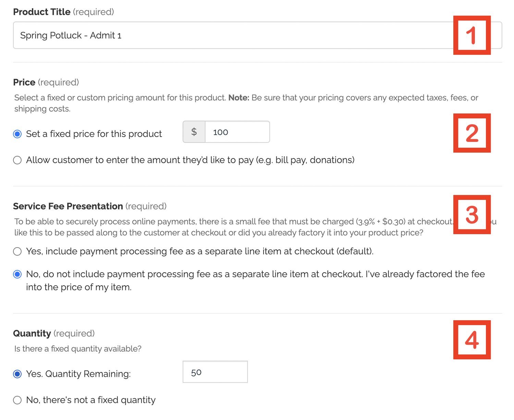
Task: Edit the fixed price amount of 100
Action: (x=237, y=132)
